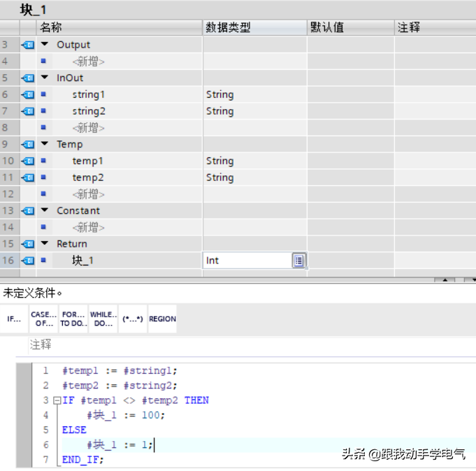
Task: Open data type picker icon for 块_1
Action: [298, 261]
